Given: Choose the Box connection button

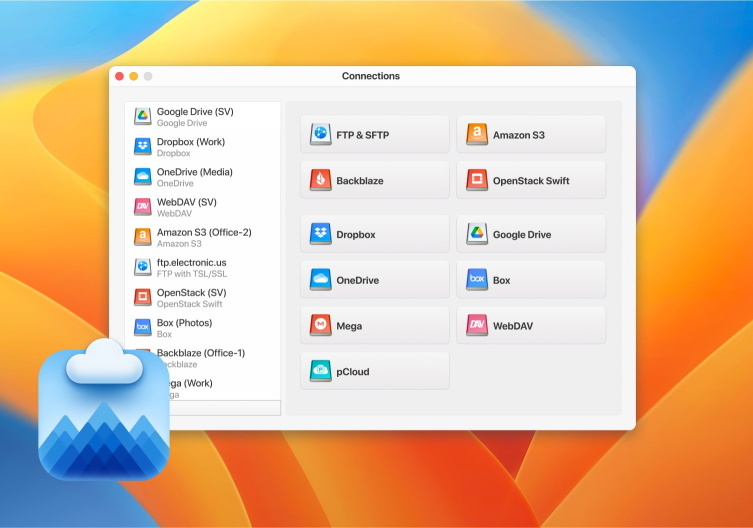Looking at the screenshot, I should [531, 280].
